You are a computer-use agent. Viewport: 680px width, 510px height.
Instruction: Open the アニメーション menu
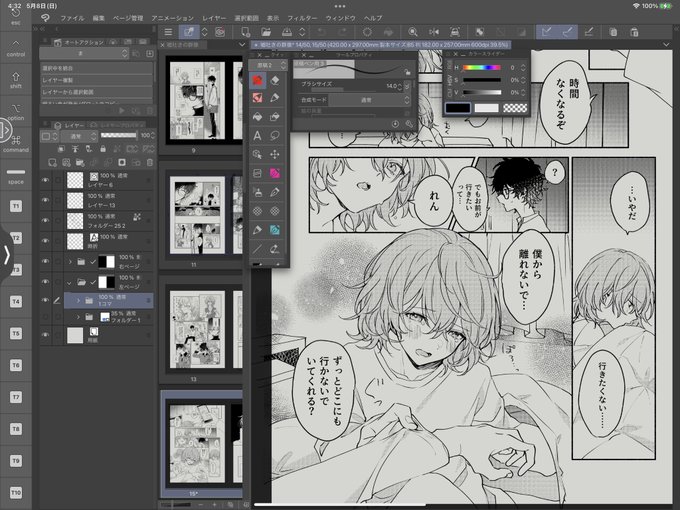point(172,18)
